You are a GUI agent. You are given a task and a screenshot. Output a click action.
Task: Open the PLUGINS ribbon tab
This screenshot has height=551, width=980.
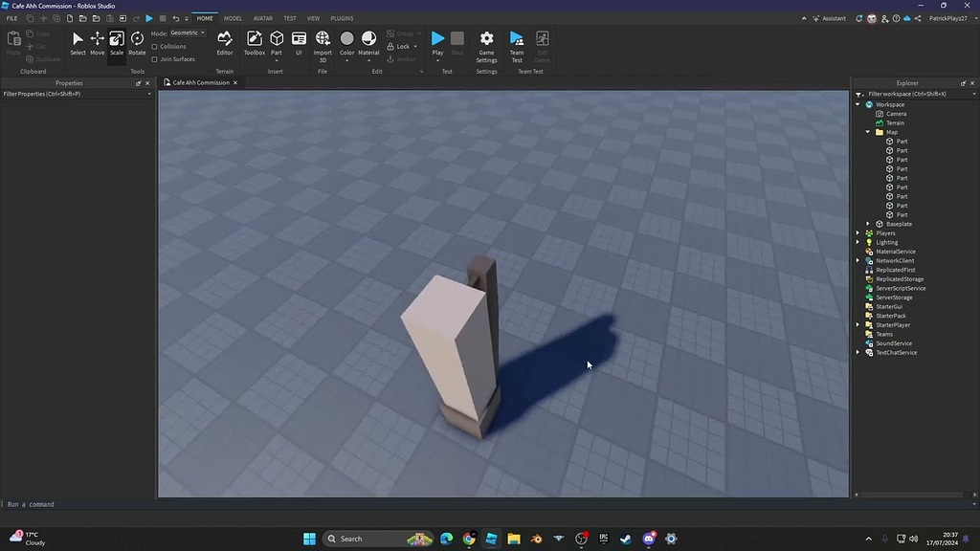pyautogui.click(x=342, y=17)
